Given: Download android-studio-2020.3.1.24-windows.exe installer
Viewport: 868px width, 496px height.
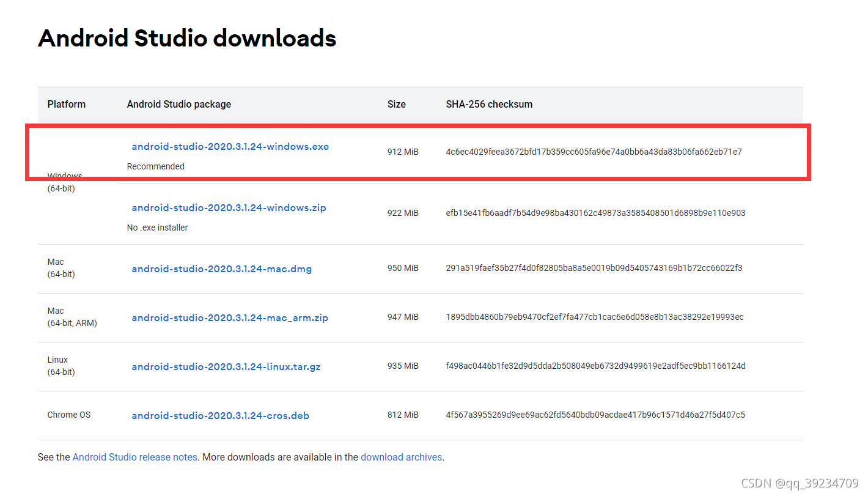Looking at the screenshot, I should click(x=230, y=146).
